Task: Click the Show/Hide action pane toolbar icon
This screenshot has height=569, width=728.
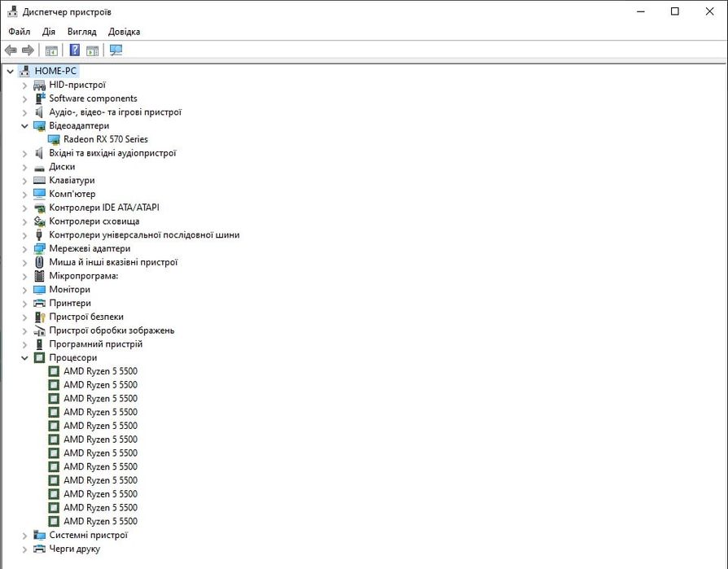Action: [92, 50]
